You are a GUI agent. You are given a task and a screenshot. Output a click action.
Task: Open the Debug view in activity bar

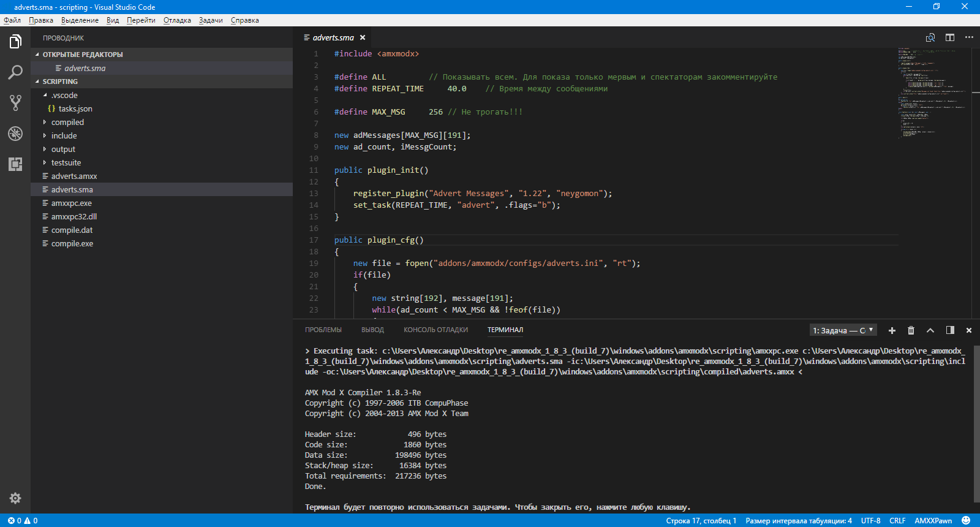15,134
